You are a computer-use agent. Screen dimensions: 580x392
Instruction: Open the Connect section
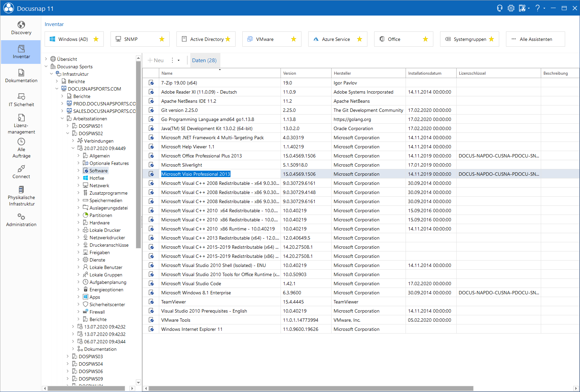click(21, 172)
